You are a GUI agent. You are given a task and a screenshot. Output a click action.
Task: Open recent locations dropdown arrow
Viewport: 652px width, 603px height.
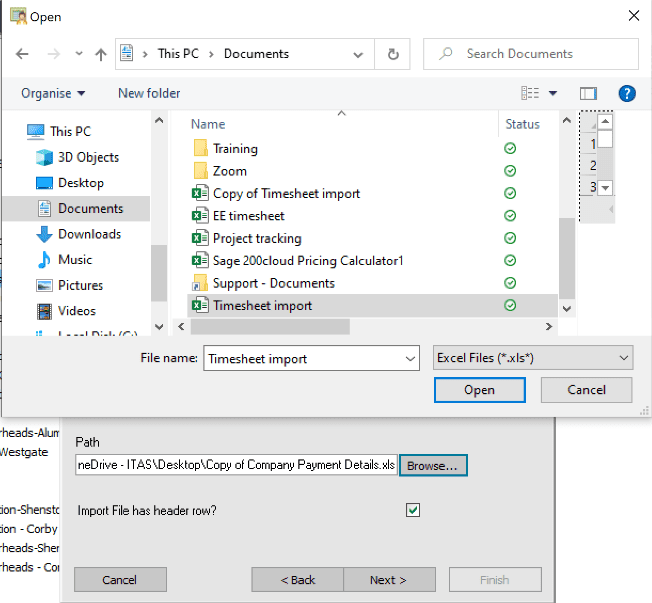[x=79, y=54]
